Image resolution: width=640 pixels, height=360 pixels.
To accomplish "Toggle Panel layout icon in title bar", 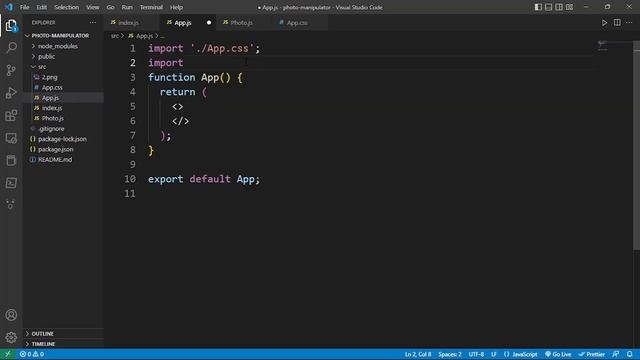I will pos(549,7).
